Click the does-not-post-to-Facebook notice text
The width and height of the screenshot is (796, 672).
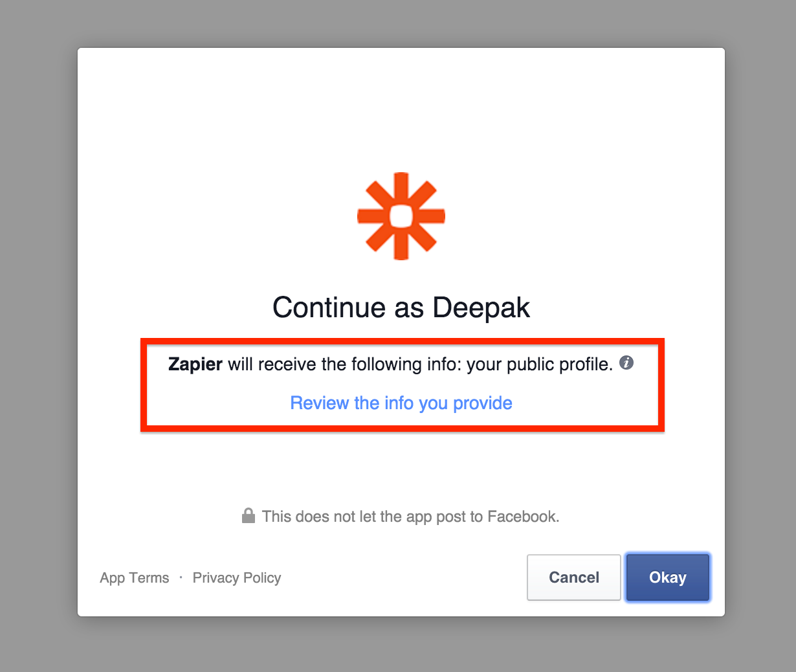[410, 517]
